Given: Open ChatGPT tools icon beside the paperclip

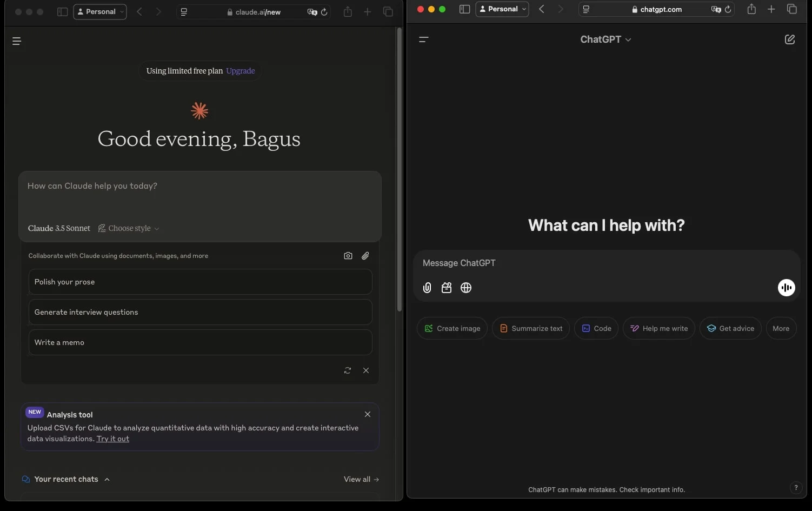Looking at the screenshot, I should pos(447,288).
